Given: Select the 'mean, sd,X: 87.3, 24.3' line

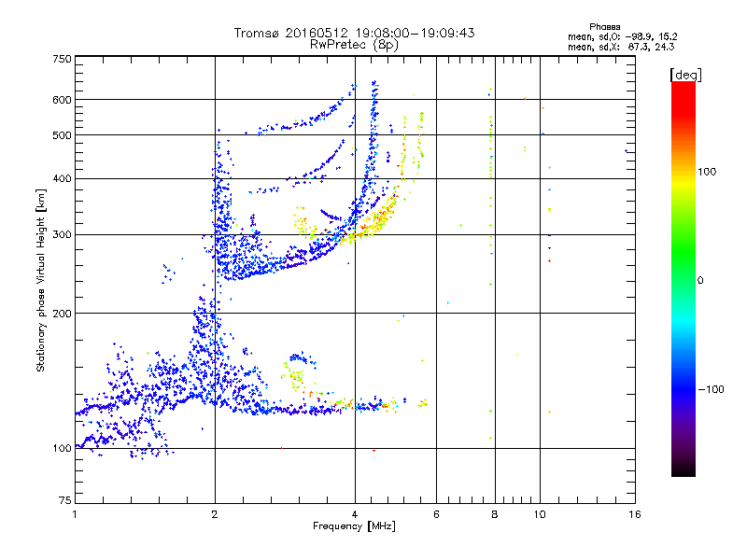Looking at the screenshot, I should click(x=621, y=47).
